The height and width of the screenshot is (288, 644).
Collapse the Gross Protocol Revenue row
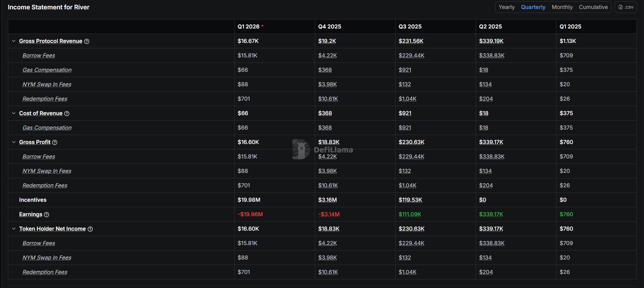click(14, 41)
